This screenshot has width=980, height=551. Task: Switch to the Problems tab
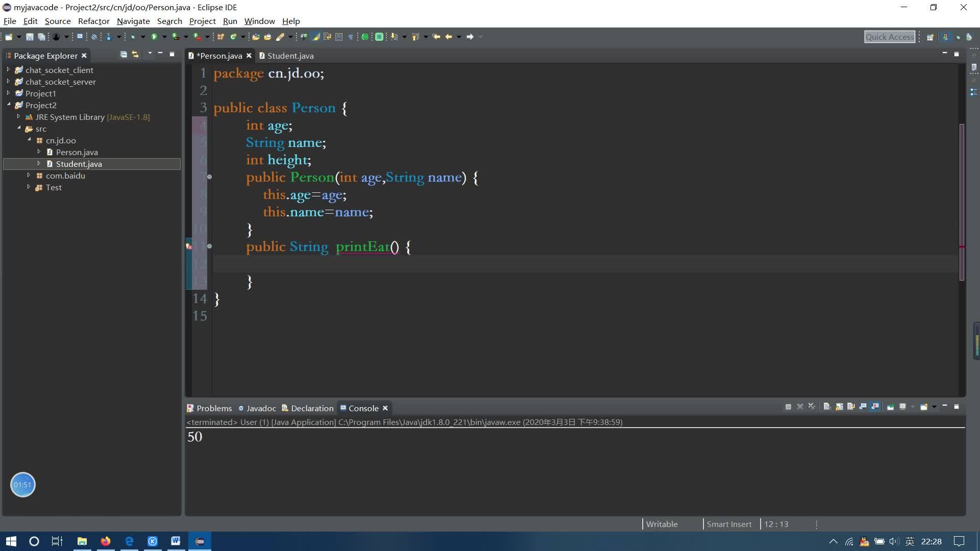pos(210,408)
